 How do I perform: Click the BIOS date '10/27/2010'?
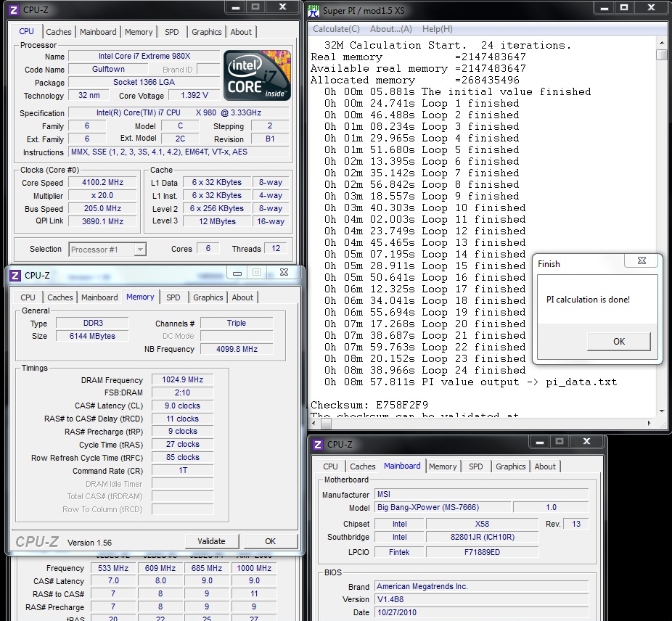482,612
